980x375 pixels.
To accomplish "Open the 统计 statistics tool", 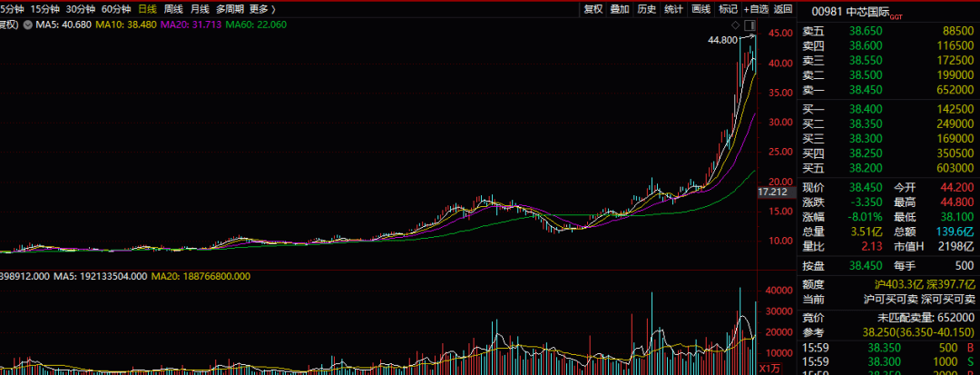I will click(x=673, y=9).
